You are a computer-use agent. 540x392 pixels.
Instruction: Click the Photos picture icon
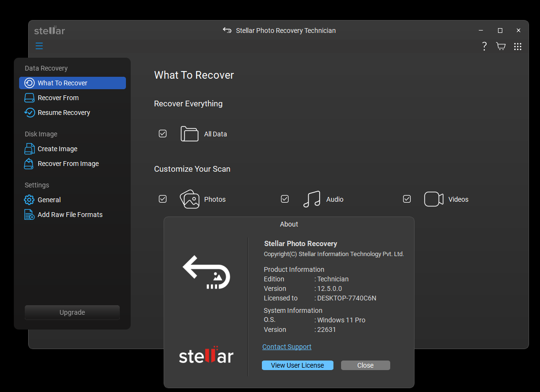tap(190, 199)
